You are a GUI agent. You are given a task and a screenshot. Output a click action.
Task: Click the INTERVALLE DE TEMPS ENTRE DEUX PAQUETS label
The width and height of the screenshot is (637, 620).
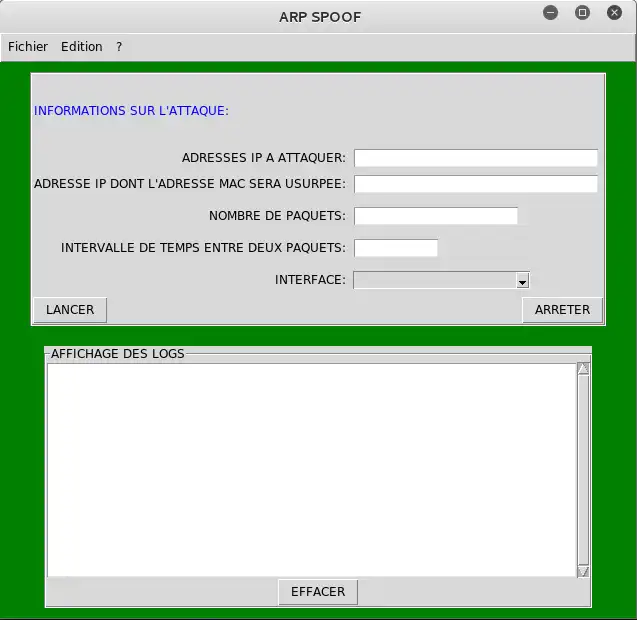click(204, 248)
